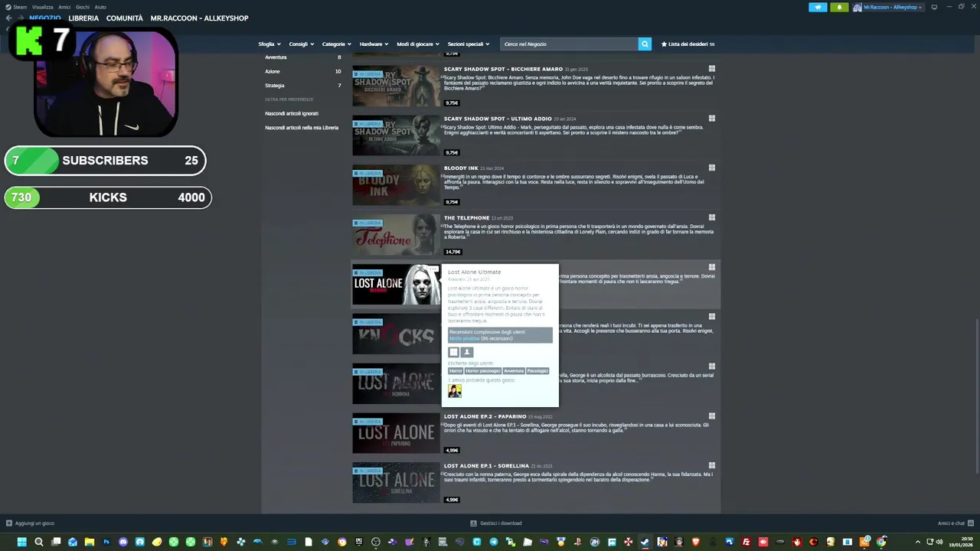Click the Steam icon in the taskbar
The image size is (980, 551).
tap(645, 542)
